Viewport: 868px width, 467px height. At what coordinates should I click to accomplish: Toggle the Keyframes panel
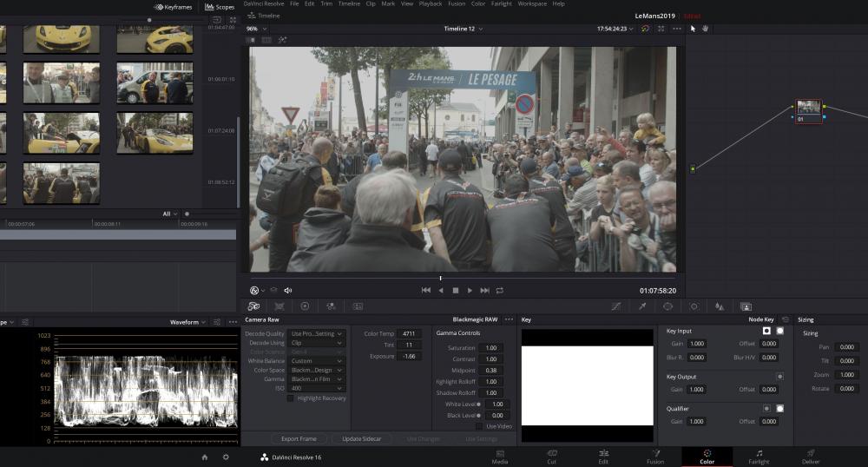(x=174, y=7)
